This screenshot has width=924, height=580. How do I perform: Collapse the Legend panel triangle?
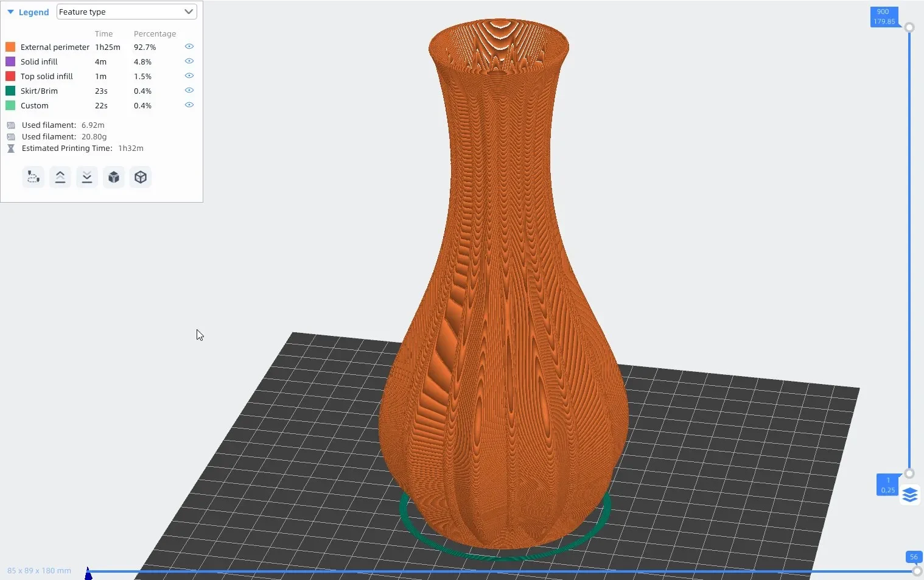(10, 12)
